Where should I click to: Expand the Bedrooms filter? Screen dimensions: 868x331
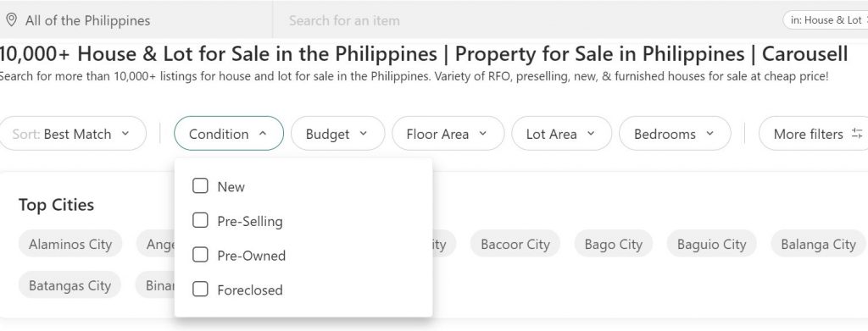point(675,133)
